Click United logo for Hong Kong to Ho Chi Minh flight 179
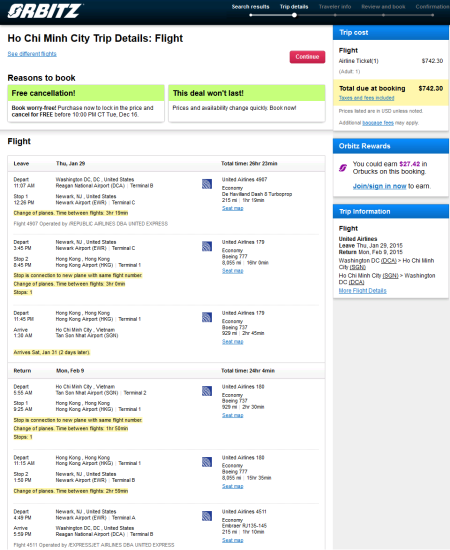 point(207,317)
